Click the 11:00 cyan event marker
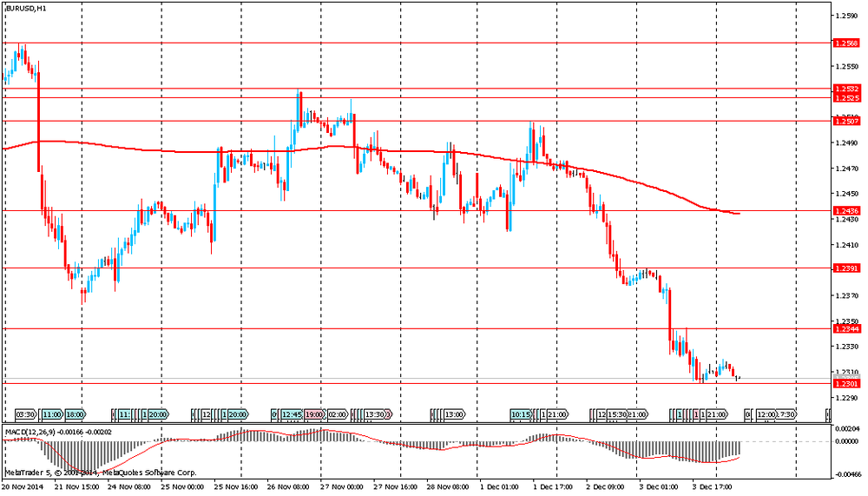 tap(52, 414)
